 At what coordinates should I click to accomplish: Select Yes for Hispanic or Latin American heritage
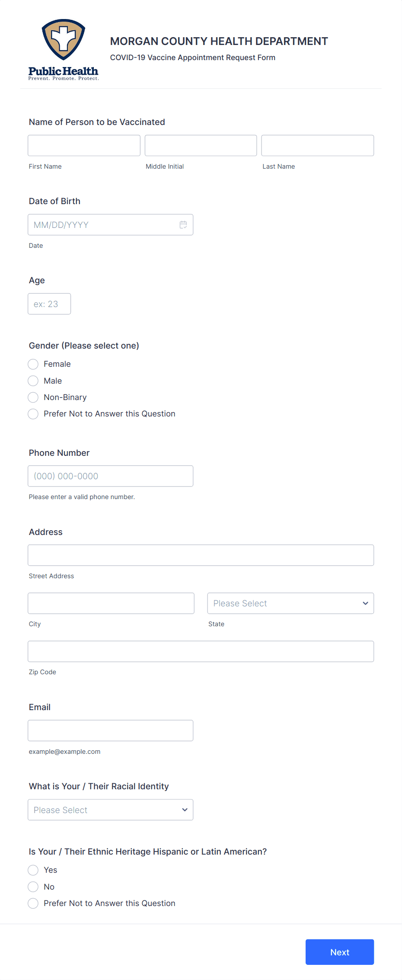click(x=33, y=870)
